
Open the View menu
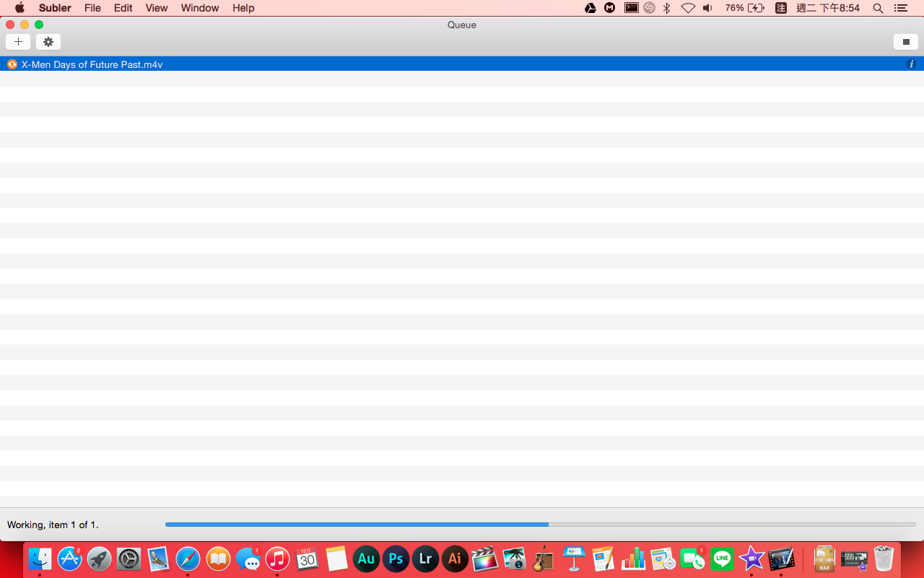[x=157, y=8]
